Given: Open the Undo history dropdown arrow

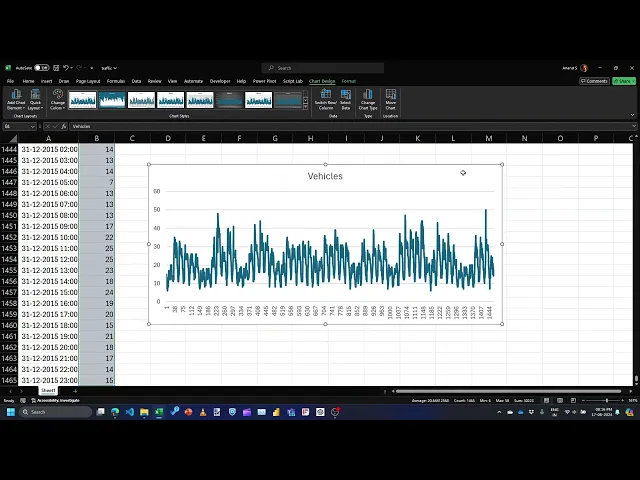Looking at the screenshot, I should [x=71, y=68].
